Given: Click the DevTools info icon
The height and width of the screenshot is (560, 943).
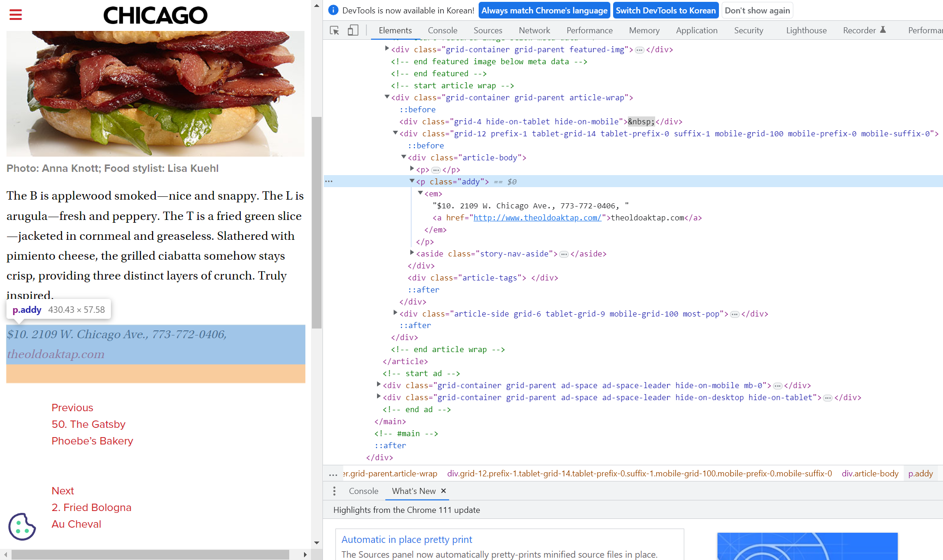Looking at the screenshot, I should [333, 10].
